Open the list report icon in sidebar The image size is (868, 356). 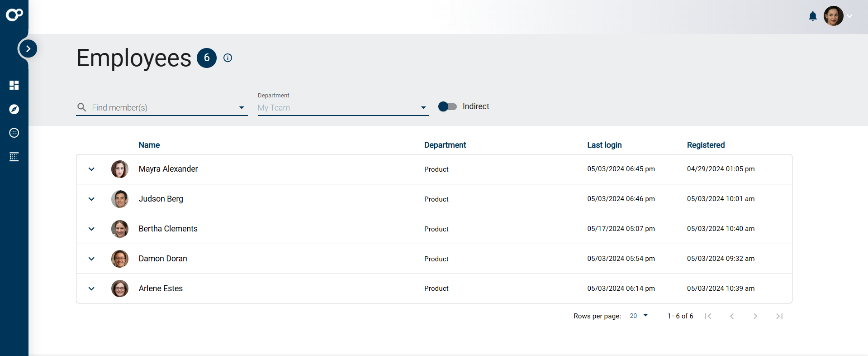coord(14,157)
